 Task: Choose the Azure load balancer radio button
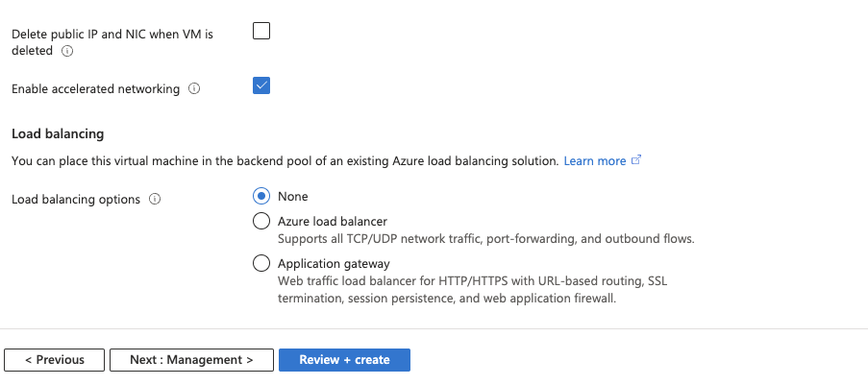(x=261, y=221)
